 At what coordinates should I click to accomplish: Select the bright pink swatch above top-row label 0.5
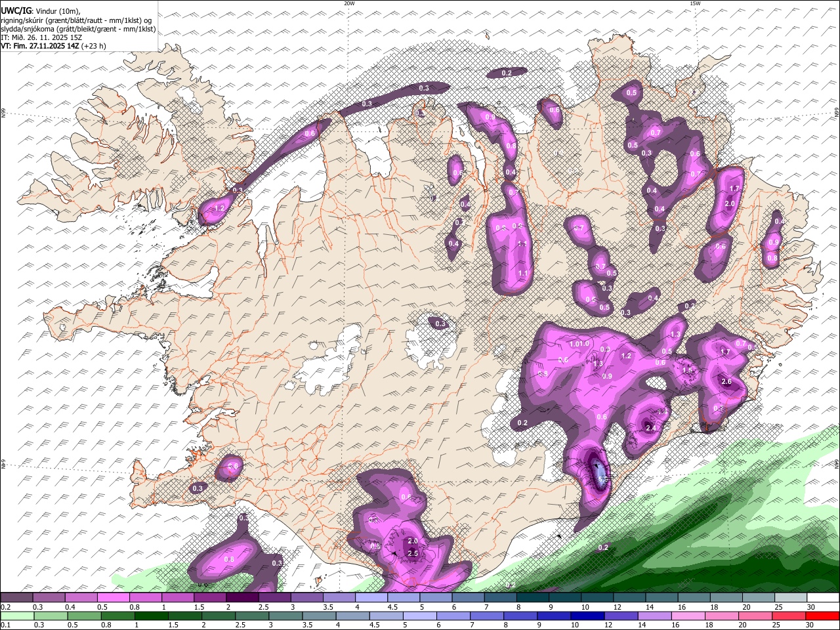pos(113,598)
